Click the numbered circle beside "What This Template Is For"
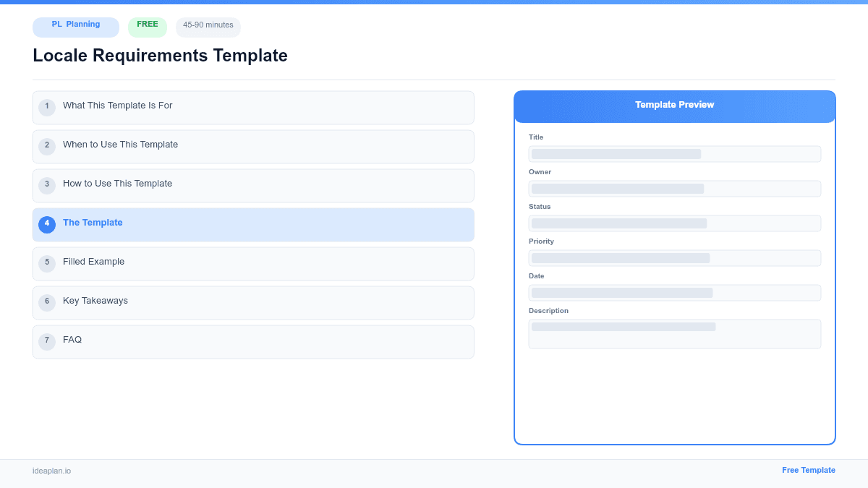This screenshot has width=868, height=488. pos(47,107)
